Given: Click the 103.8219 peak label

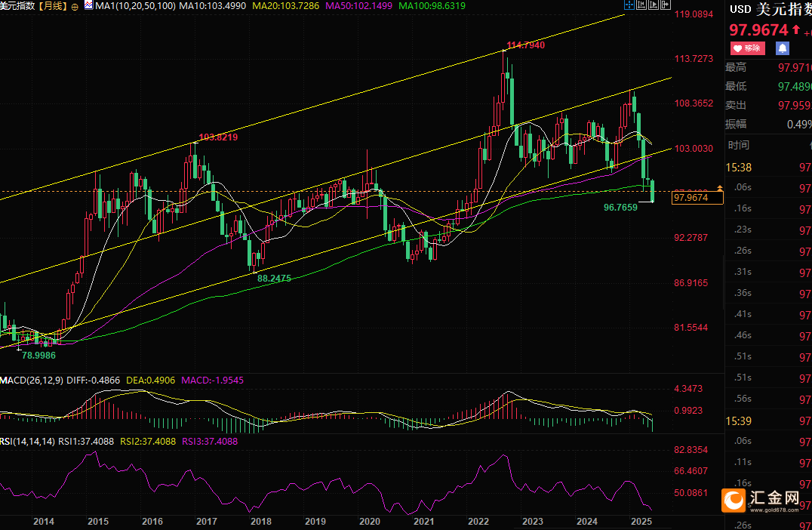Looking at the screenshot, I should pos(218,137).
